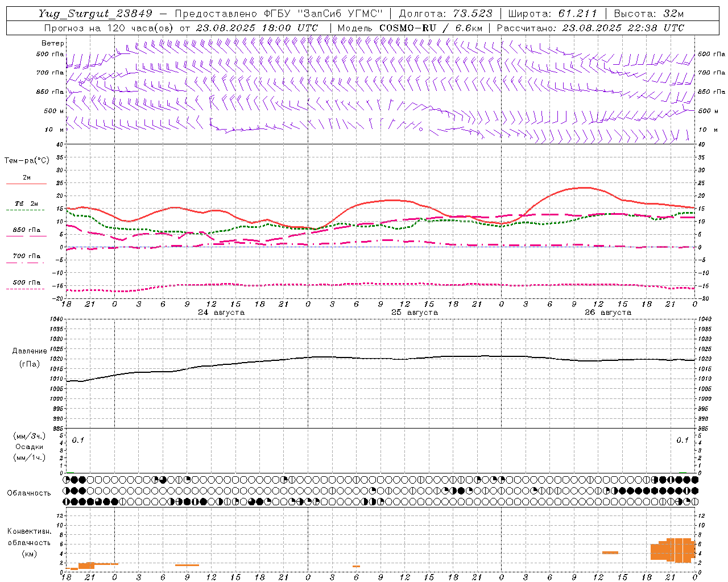Click the Ветер panel label

pyautogui.click(x=53, y=43)
